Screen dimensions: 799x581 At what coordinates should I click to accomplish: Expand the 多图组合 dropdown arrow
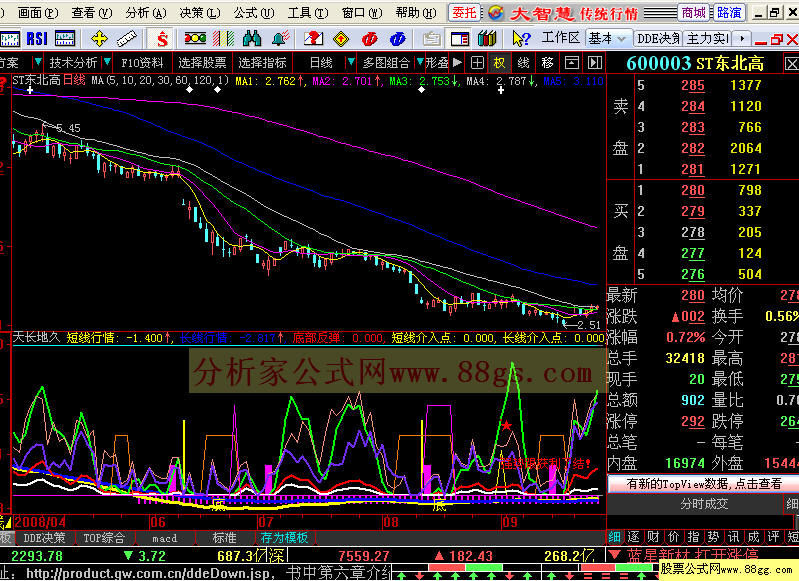[x=420, y=63]
